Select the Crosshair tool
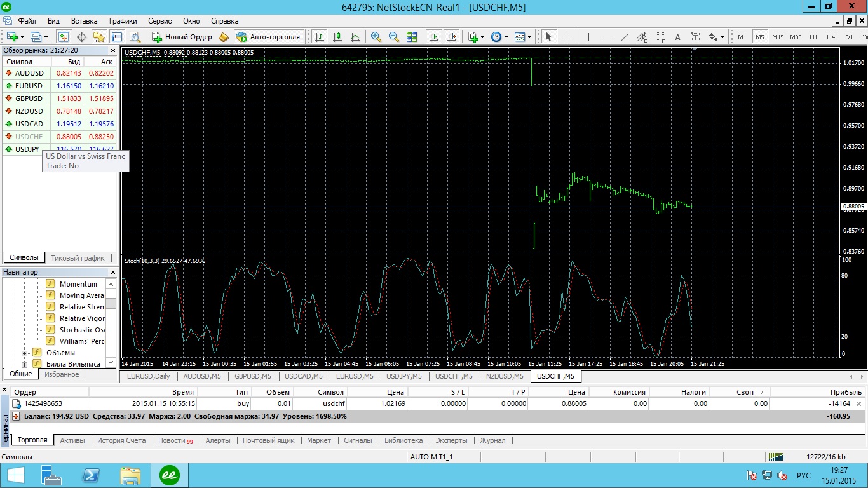 point(567,37)
